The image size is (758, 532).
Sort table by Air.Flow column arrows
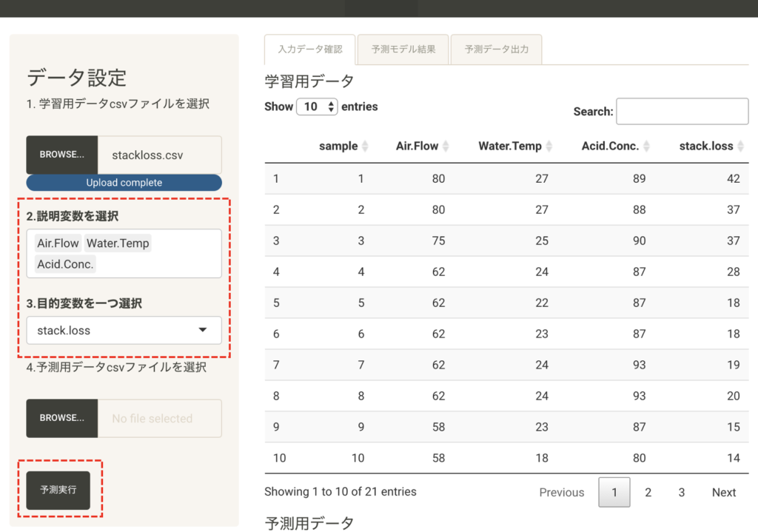pos(446,147)
